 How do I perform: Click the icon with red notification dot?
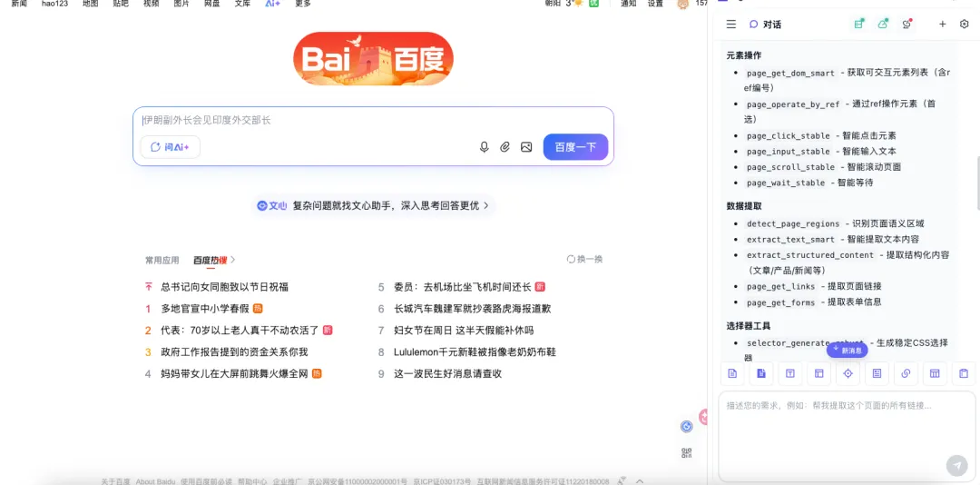coord(906,24)
